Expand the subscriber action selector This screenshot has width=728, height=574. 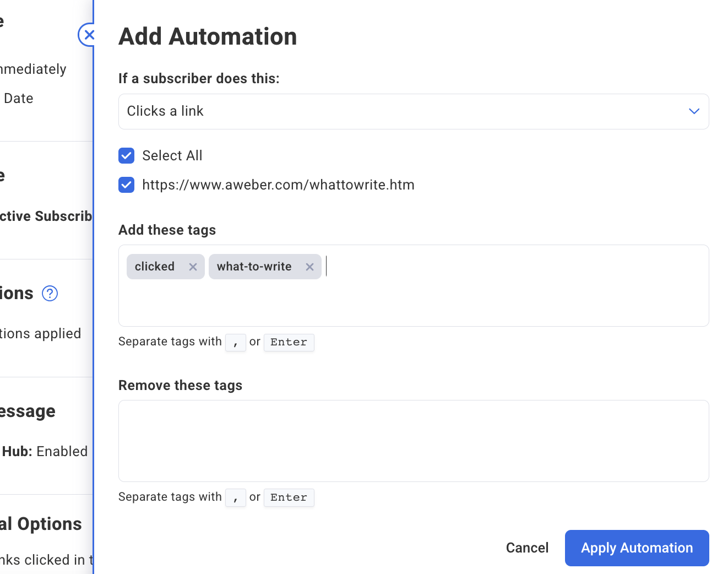[413, 111]
